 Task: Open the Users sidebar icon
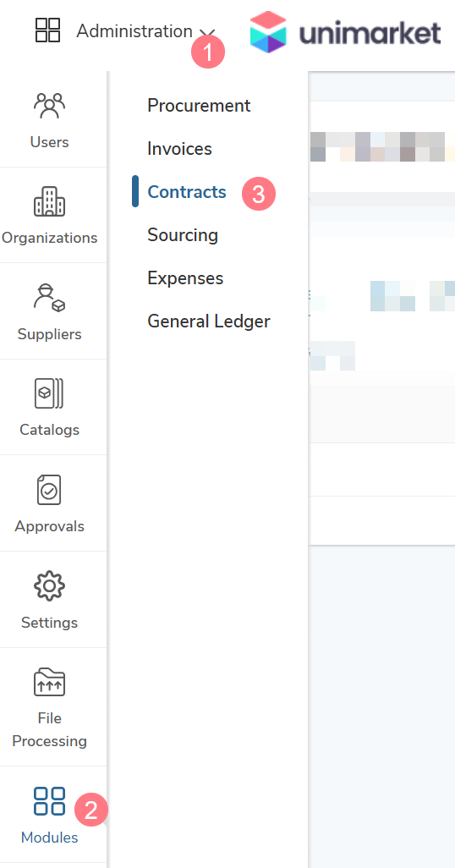tap(49, 105)
